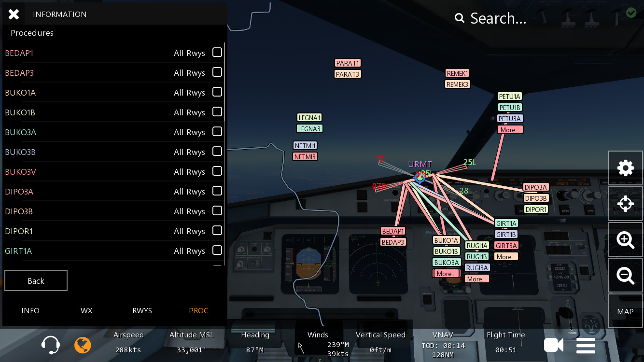Select the URMT airport marker on map

[x=420, y=177]
